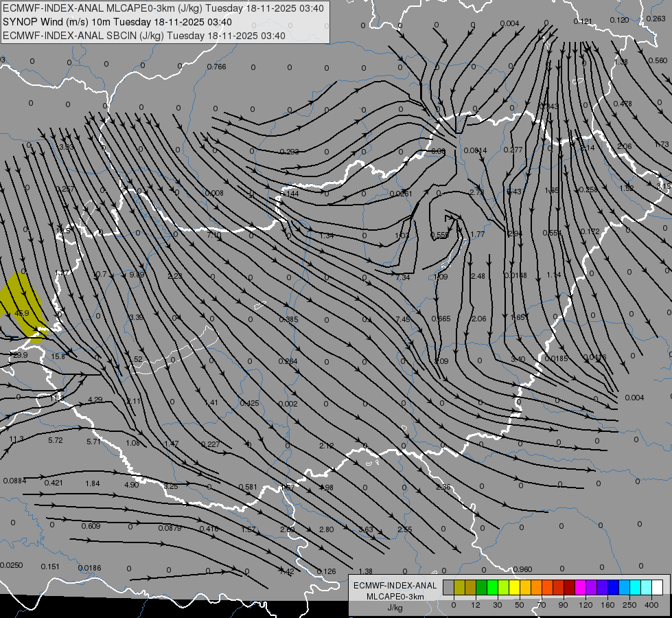Click the map value '5.72'

coord(56,440)
